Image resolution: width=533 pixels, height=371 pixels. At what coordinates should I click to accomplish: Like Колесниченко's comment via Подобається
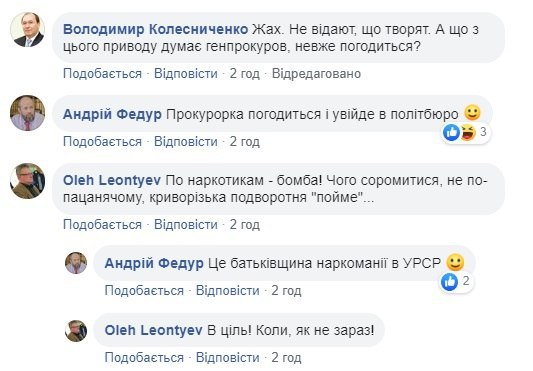[102, 73]
